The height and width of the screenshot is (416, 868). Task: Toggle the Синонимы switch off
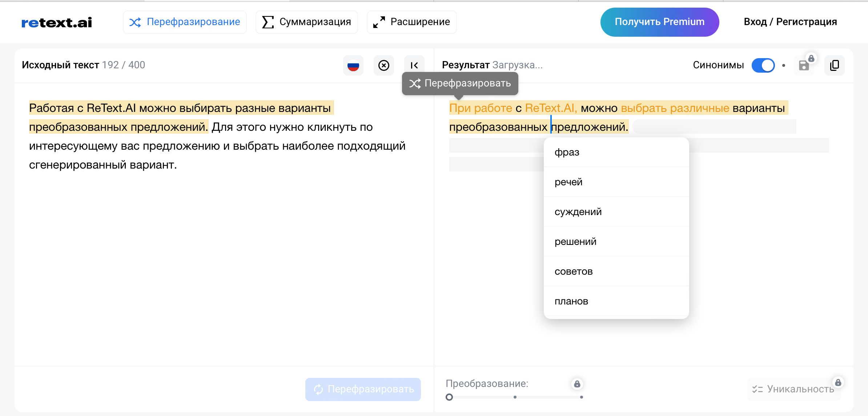pos(763,65)
